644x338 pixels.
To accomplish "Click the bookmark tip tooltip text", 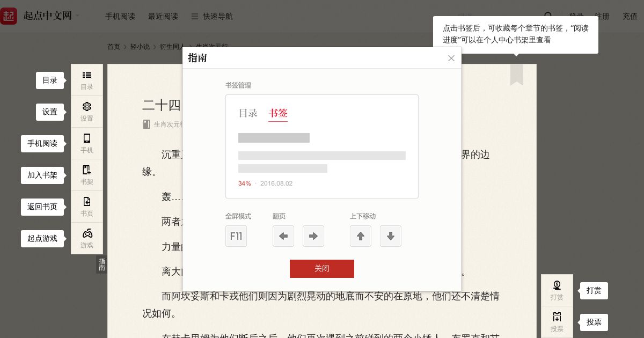I will 516,34.
